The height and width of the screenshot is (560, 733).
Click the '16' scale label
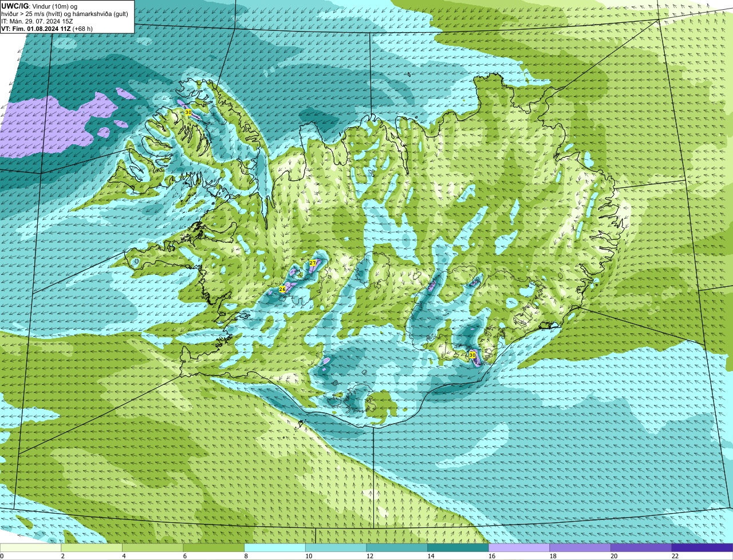click(x=492, y=556)
